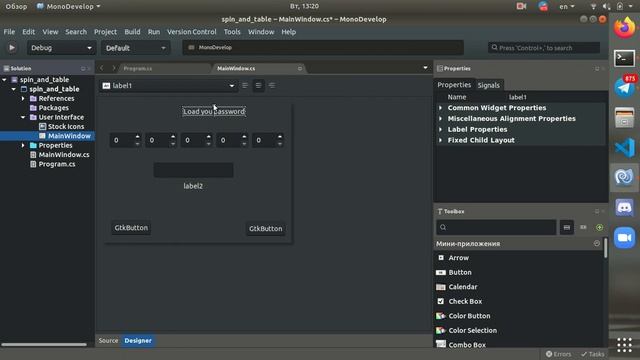The image size is (640, 360).
Task: Open the label1 widget selector dropdown
Action: coord(169,85)
